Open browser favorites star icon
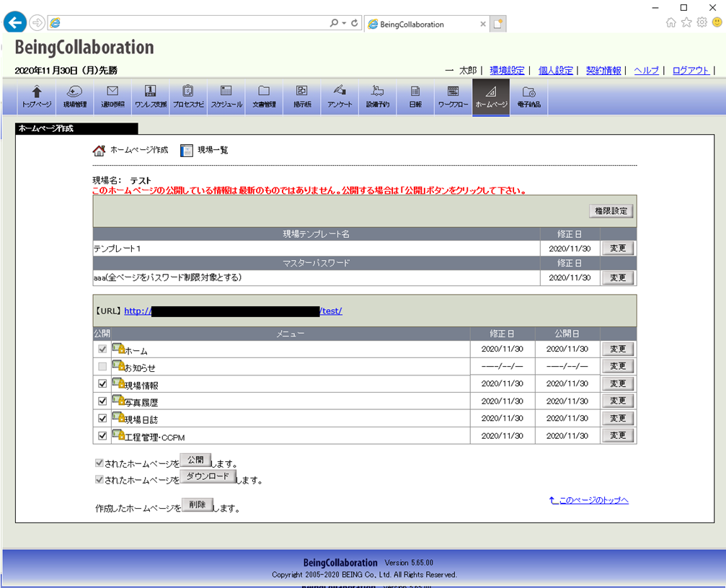The image size is (726, 588). coord(686,22)
